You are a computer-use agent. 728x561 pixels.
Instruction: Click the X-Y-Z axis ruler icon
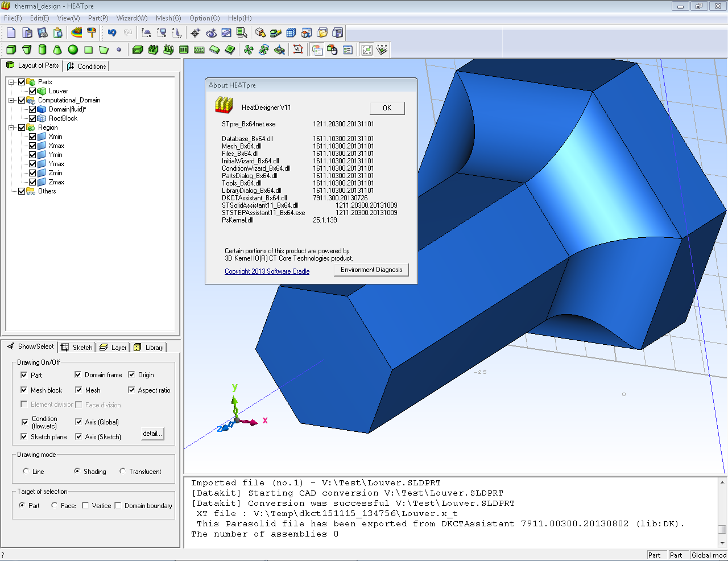[367, 49]
